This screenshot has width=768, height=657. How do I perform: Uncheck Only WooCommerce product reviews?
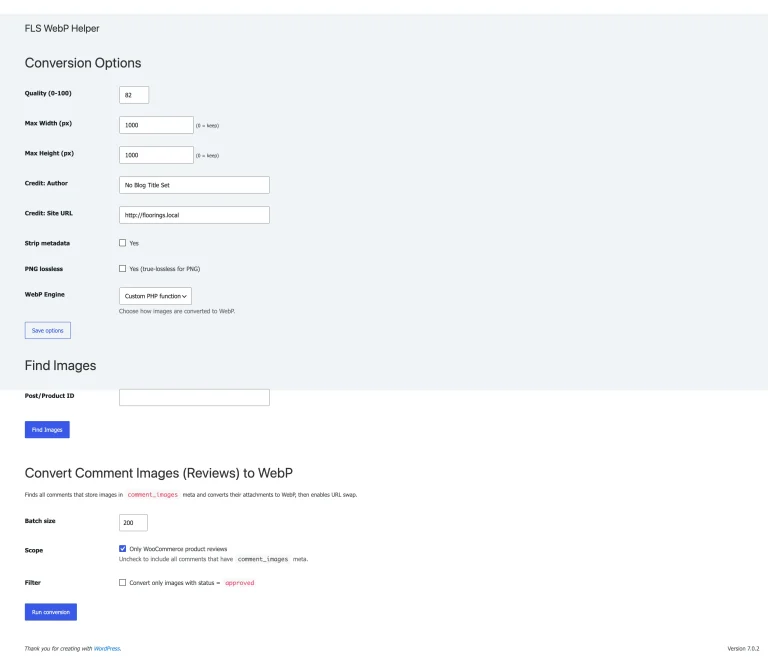pos(122,549)
